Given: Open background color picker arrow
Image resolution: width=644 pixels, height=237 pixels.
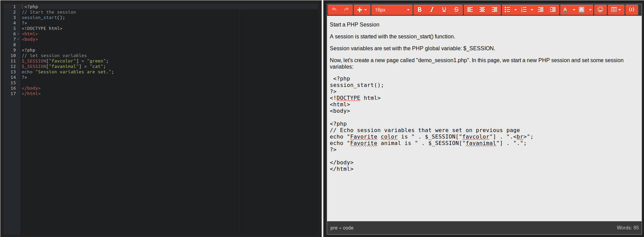Looking at the screenshot, I should 590,10.
